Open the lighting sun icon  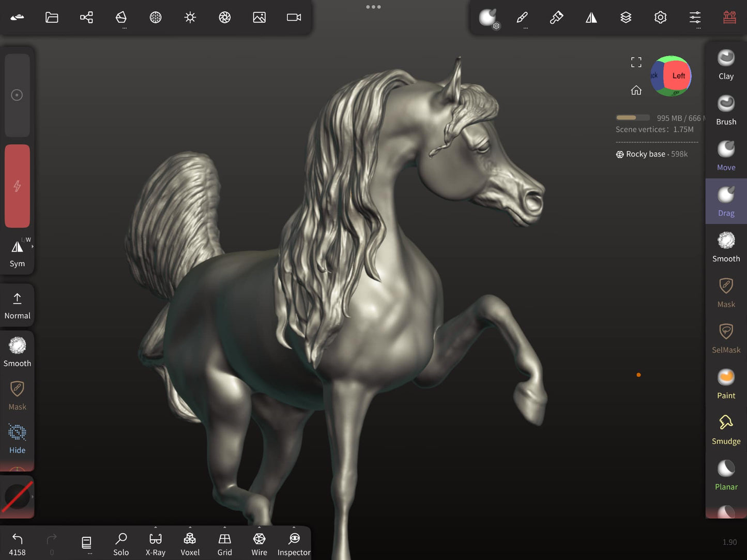(x=190, y=18)
